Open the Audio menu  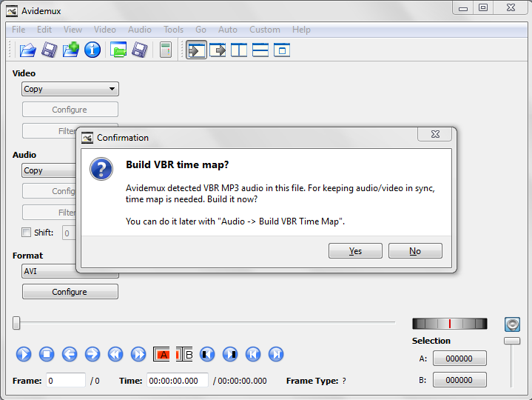(140, 30)
